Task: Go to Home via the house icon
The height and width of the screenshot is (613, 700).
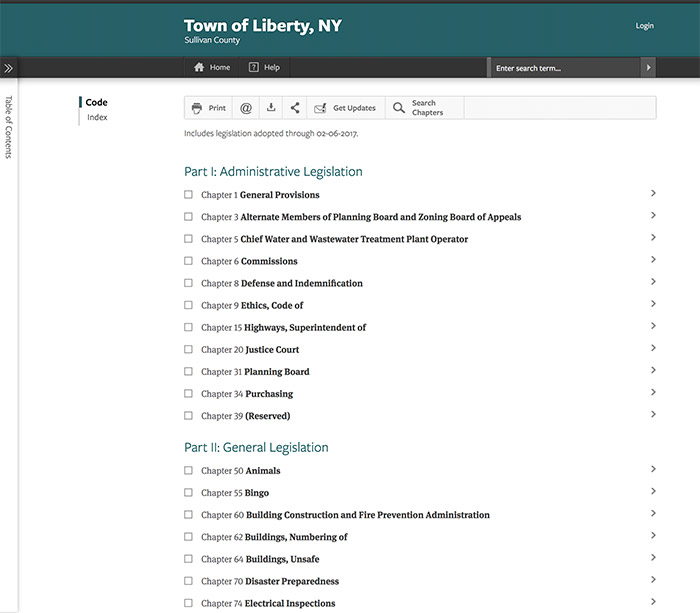Action: tap(199, 67)
